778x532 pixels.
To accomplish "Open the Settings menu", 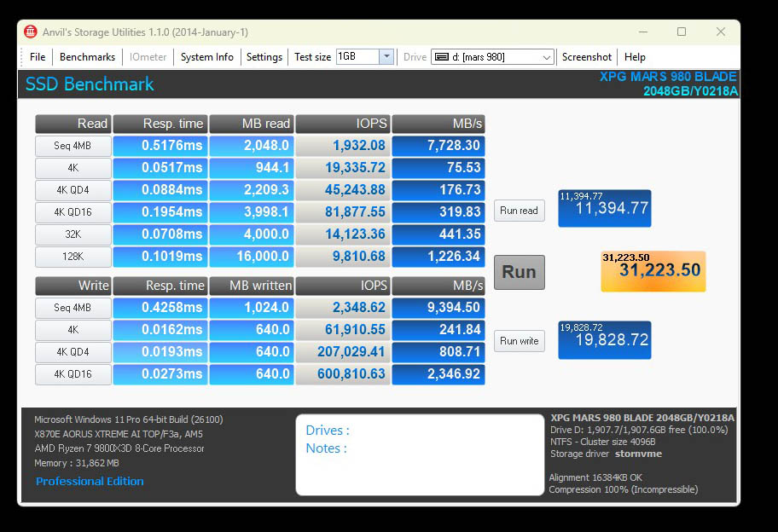I will click(x=264, y=57).
